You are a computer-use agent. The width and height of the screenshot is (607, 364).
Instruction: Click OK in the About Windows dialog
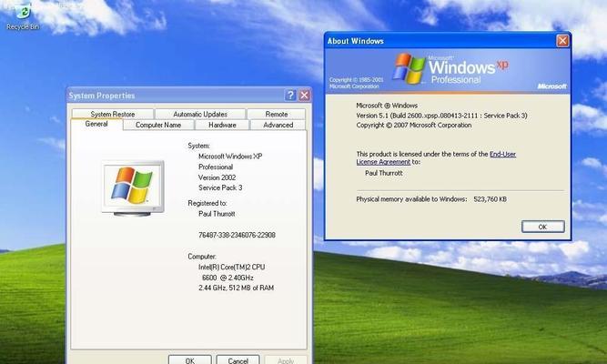(x=542, y=227)
